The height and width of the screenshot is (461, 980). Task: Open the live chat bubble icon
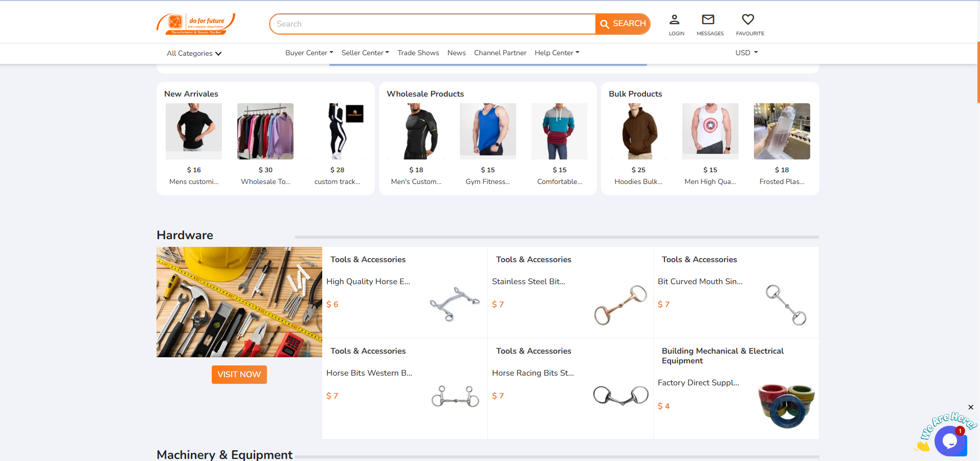point(949,441)
